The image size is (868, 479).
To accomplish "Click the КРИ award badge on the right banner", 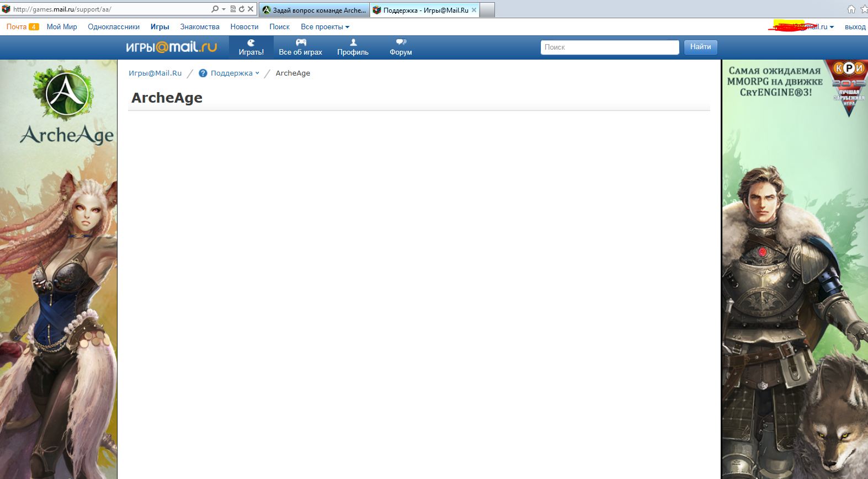I will coord(849,87).
